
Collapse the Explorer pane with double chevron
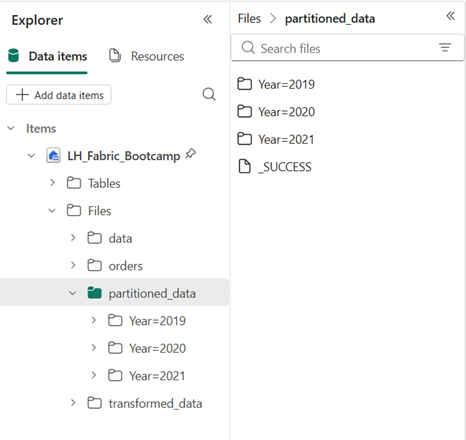208,19
